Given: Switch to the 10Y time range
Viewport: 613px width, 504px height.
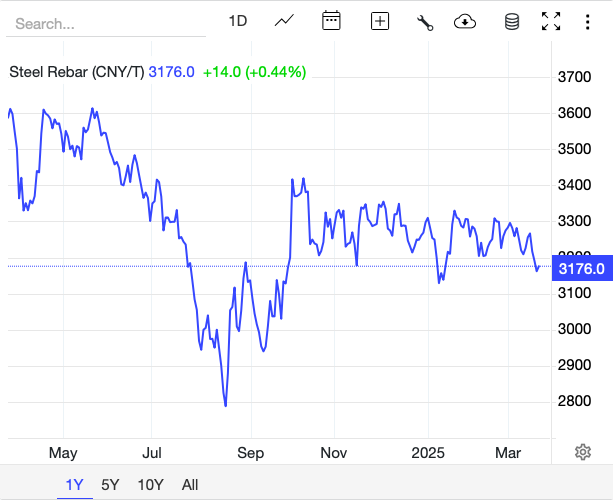Looking at the screenshot, I should (150, 485).
